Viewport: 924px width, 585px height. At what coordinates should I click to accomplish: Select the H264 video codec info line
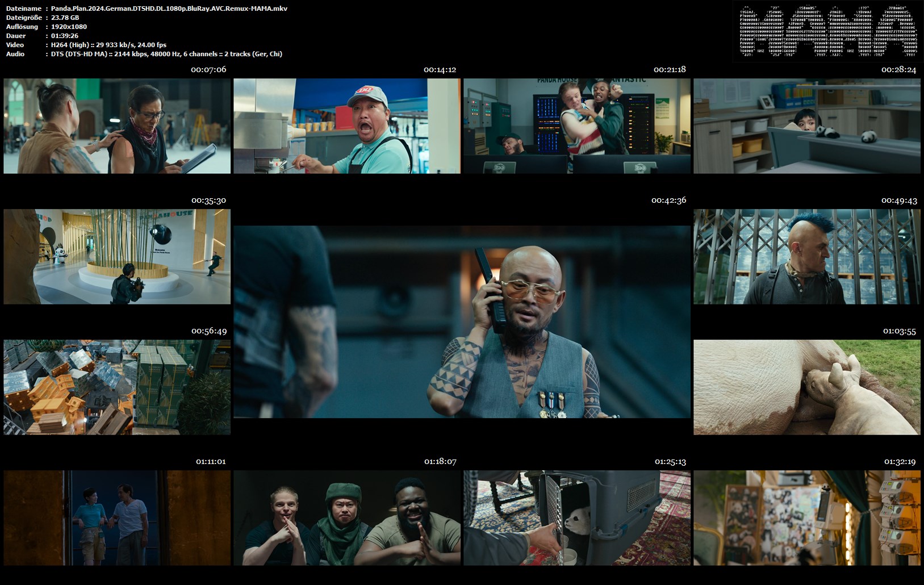(108, 45)
